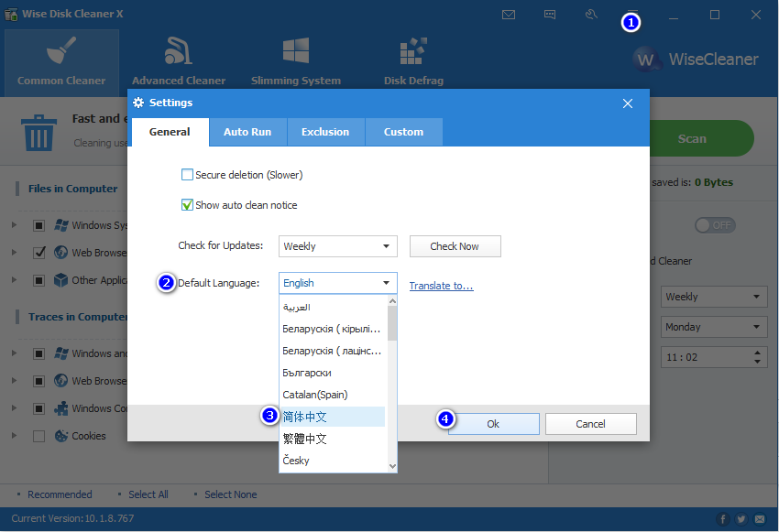Open the Default Language English dropdown

click(x=338, y=283)
